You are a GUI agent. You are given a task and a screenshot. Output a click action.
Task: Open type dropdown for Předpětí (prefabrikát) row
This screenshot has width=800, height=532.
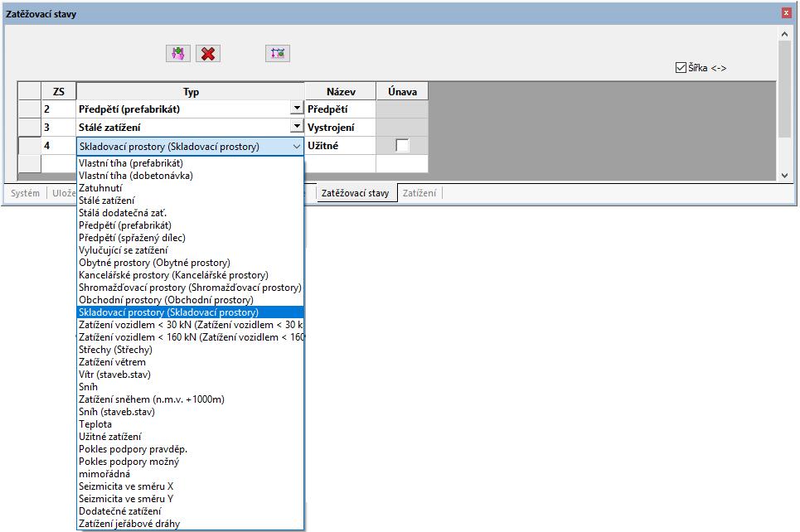[297, 109]
